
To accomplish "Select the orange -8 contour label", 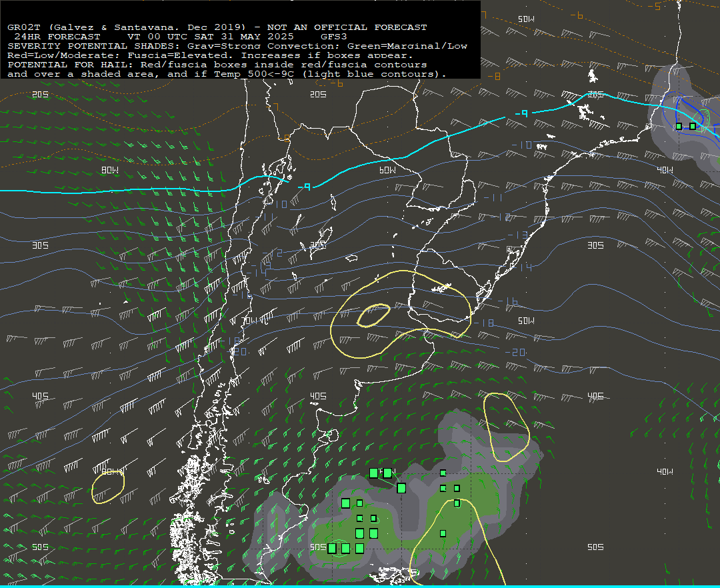I will [494, 76].
